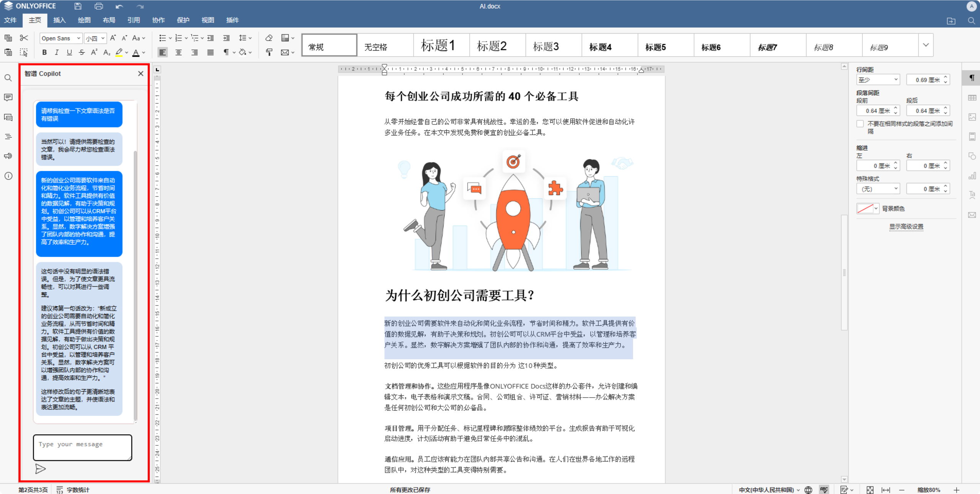Apply the 标题1 style
The height and width of the screenshot is (494, 980).
click(441, 46)
